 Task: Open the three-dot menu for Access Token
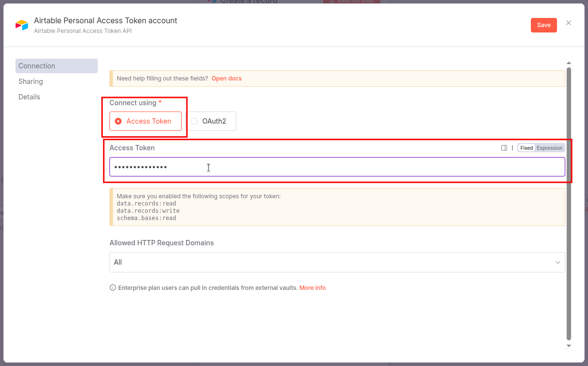click(512, 148)
